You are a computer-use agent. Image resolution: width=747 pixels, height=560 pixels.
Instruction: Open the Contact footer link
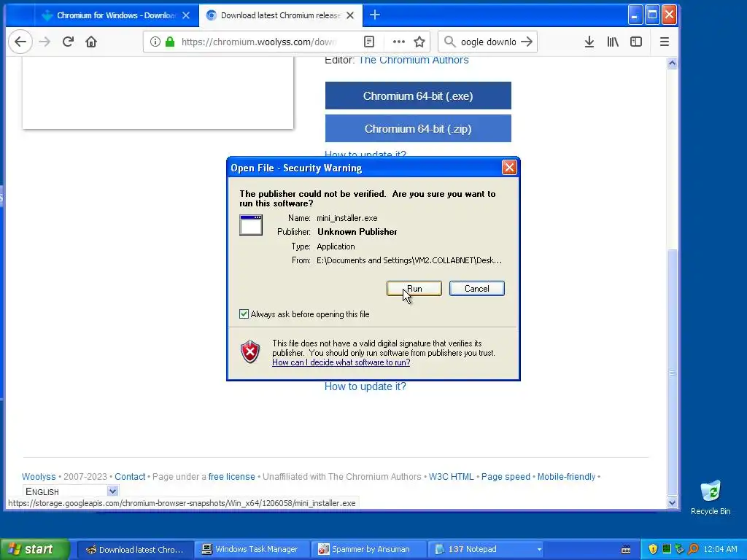(130, 477)
